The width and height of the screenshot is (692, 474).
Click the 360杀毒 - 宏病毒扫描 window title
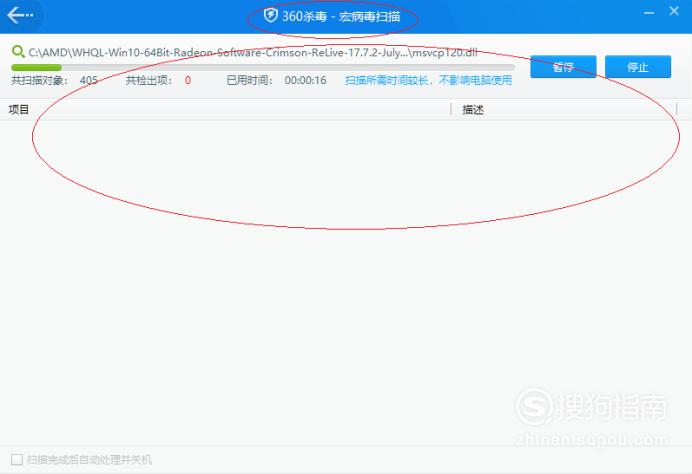click(341, 16)
